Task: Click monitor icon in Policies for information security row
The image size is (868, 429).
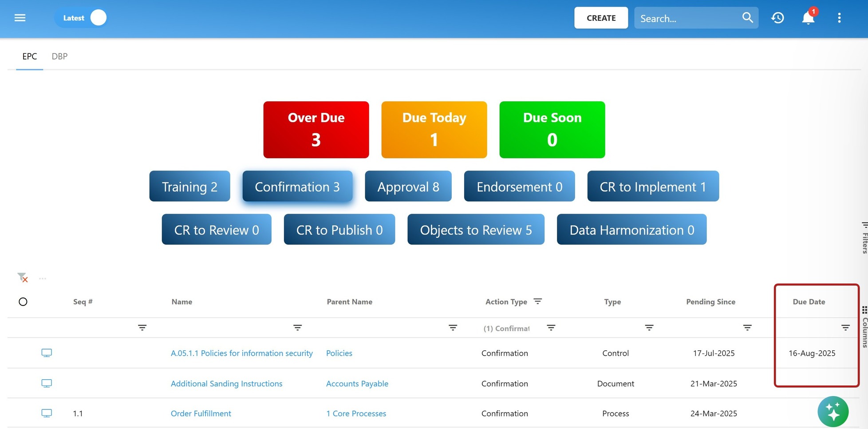Action: click(47, 353)
